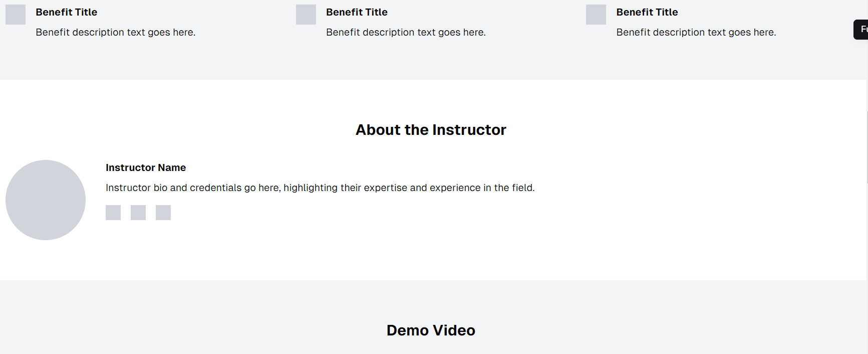Click the first benefit description text
The width and height of the screenshot is (868, 354).
click(x=116, y=32)
